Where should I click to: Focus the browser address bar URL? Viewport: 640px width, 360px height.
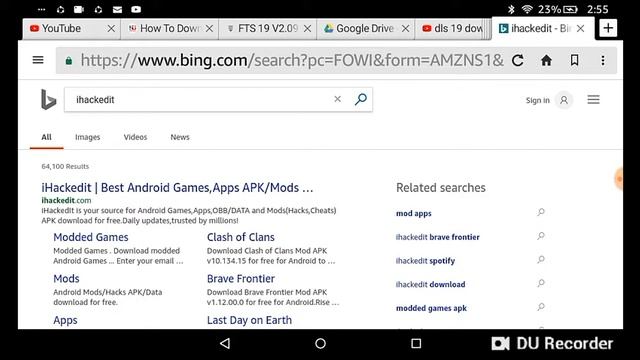pos(292,60)
